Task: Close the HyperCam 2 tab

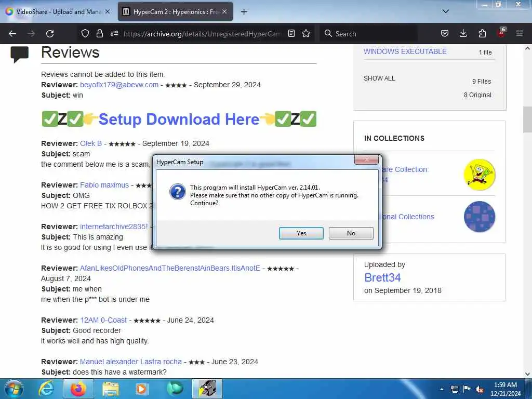Action: pyautogui.click(x=224, y=11)
